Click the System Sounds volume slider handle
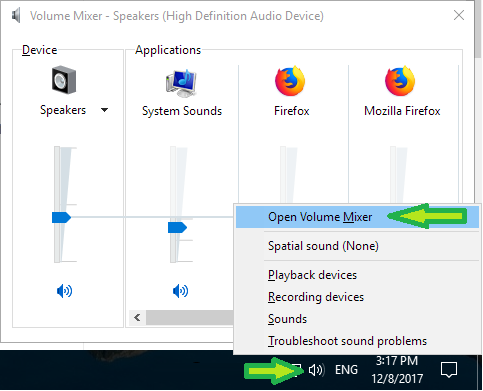 tap(177, 228)
